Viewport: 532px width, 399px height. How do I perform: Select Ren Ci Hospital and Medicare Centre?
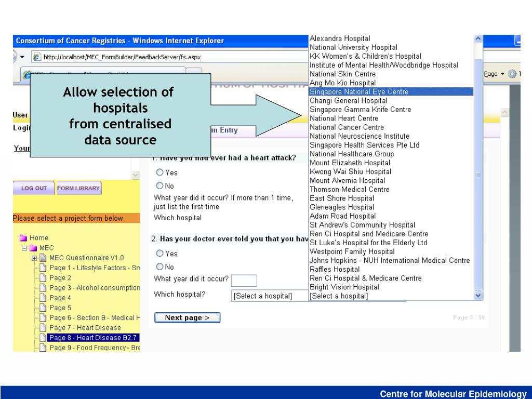[369, 233]
